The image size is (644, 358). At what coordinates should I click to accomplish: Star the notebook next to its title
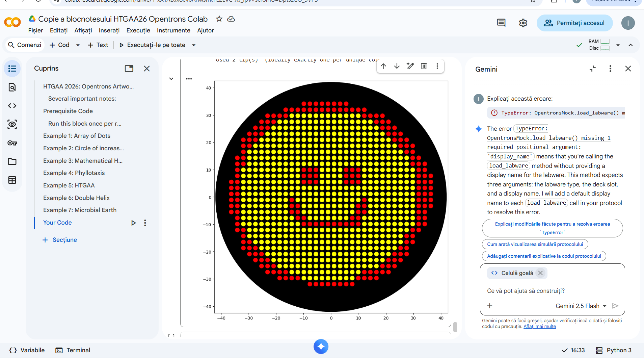[x=219, y=19]
